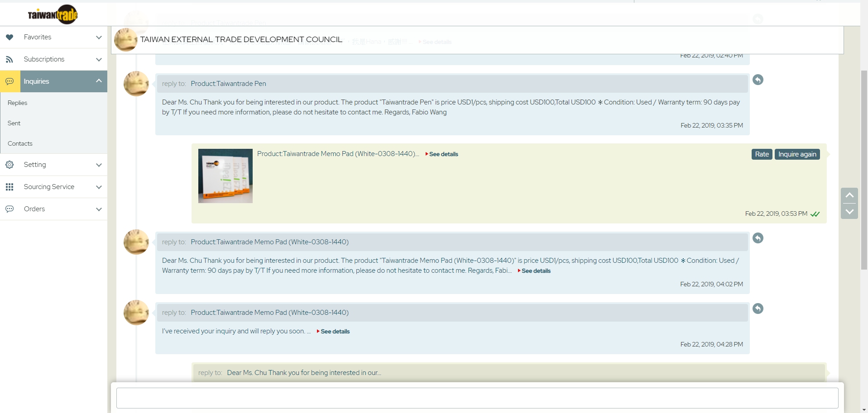The height and width of the screenshot is (413, 868).
Task: Collapse the Inquiries menu chevron
Action: (x=99, y=81)
